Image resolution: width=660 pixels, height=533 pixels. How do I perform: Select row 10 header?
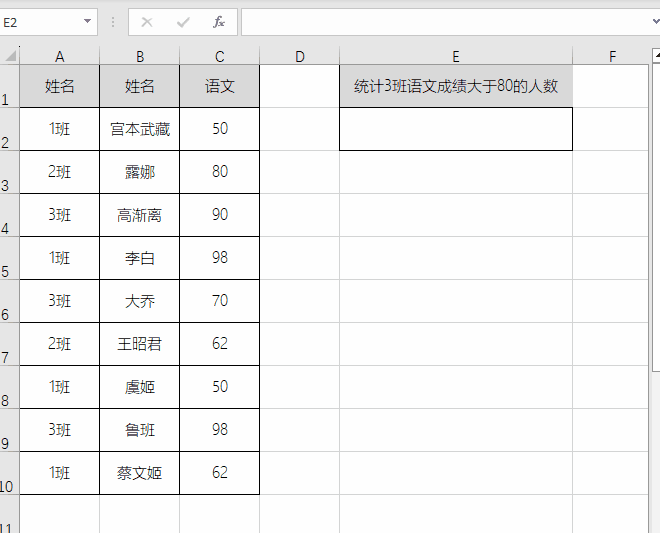click(9, 473)
